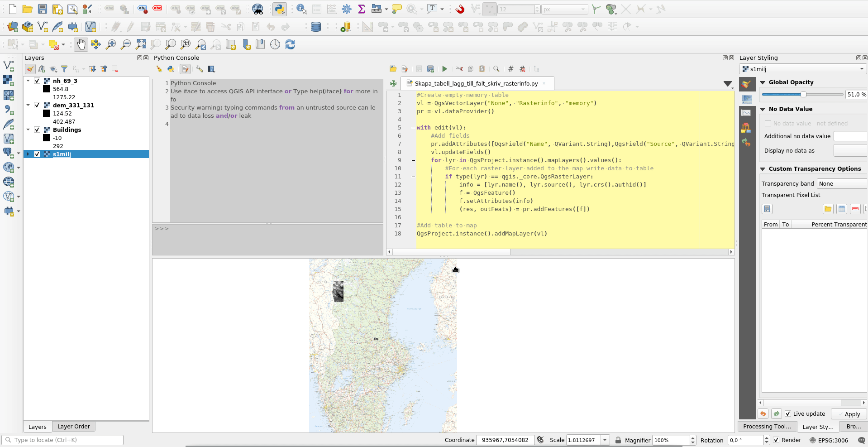The width and height of the screenshot is (868, 447).
Task: Click the Refresh map icon
Action: [290, 44]
